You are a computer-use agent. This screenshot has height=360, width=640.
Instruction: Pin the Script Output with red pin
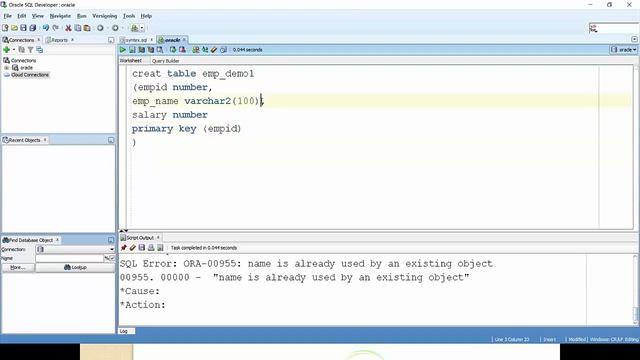124,248
